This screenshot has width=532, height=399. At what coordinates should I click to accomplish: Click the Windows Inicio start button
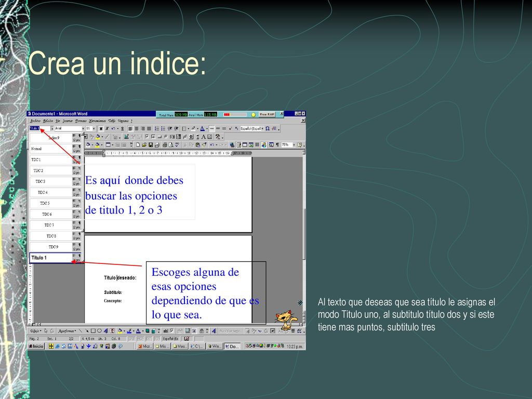pyautogui.click(x=36, y=346)
